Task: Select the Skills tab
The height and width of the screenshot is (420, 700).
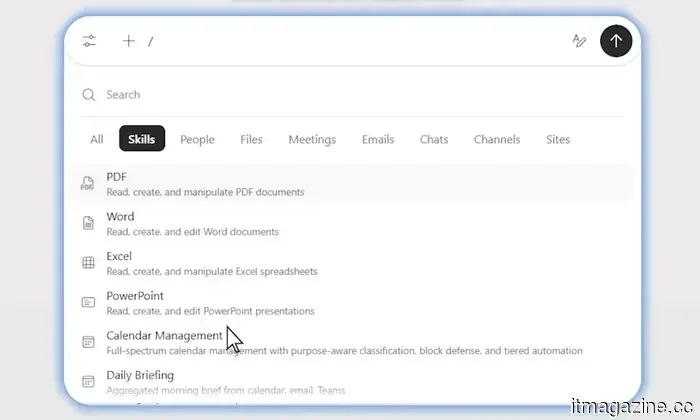Action: pyautogui.click(x=142, y=139)
